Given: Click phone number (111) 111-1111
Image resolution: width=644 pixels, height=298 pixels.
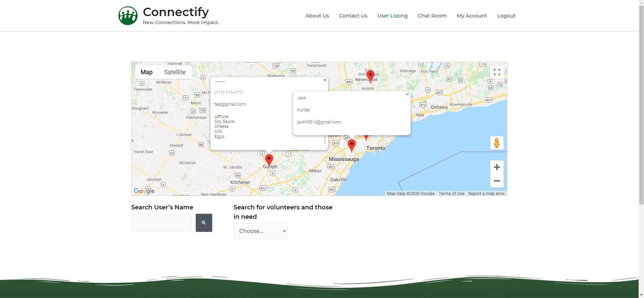Looking at the screenshot, I should coord(229,93).
